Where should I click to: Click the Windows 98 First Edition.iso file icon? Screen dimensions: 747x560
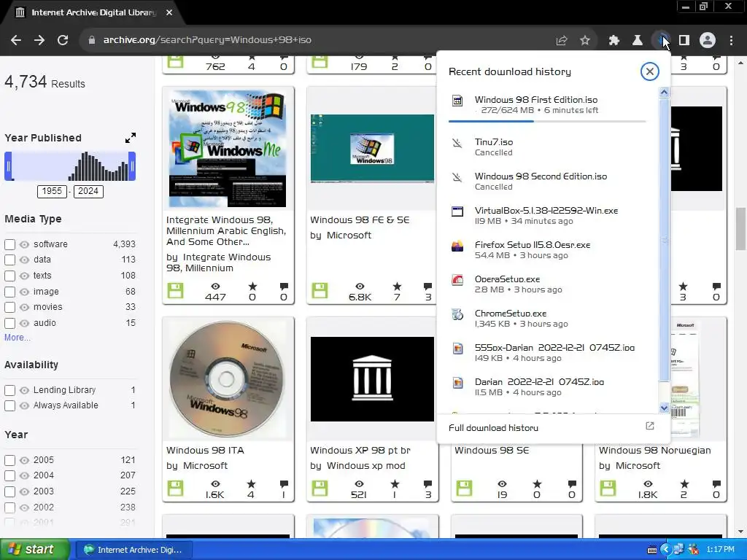click(457, 101)
